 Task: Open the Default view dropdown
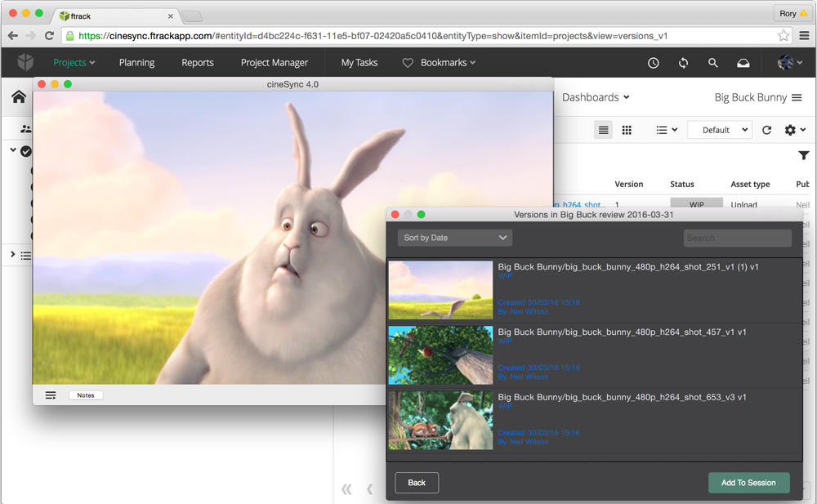720,130
